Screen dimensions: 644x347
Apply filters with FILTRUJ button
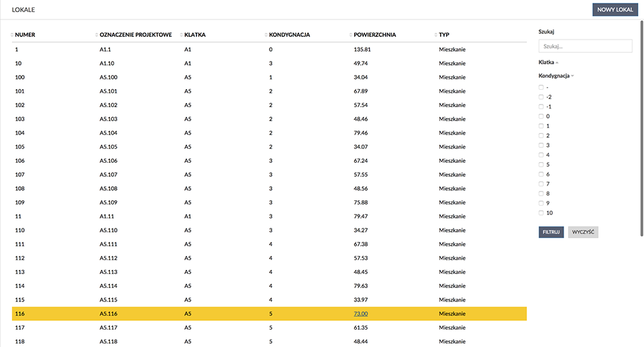click(x=551, y=232)
